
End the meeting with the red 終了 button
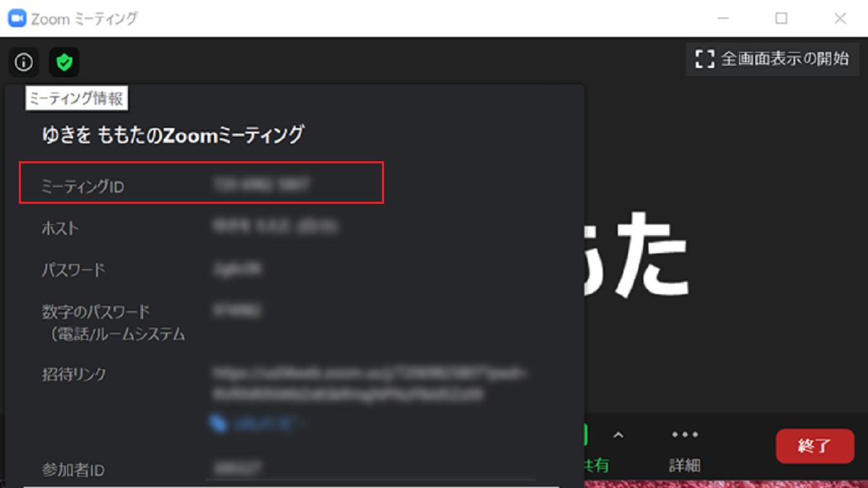pos(814,446)
